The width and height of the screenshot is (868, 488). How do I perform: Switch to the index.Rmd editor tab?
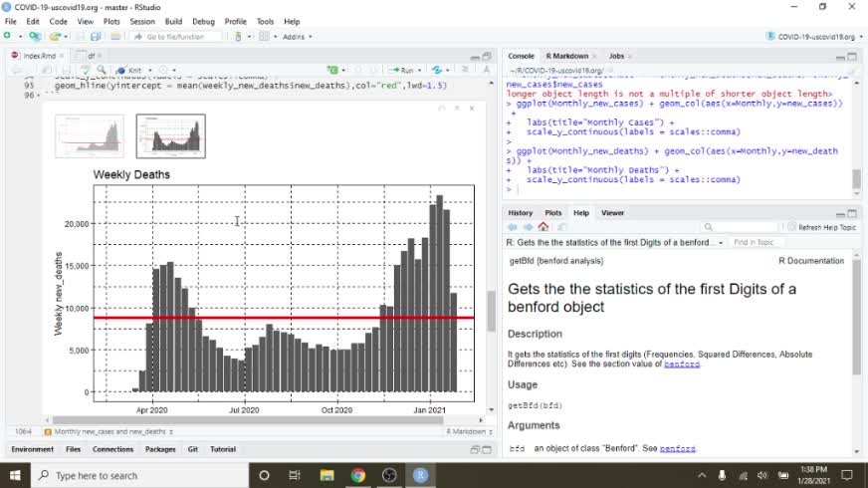click(39, 56)
